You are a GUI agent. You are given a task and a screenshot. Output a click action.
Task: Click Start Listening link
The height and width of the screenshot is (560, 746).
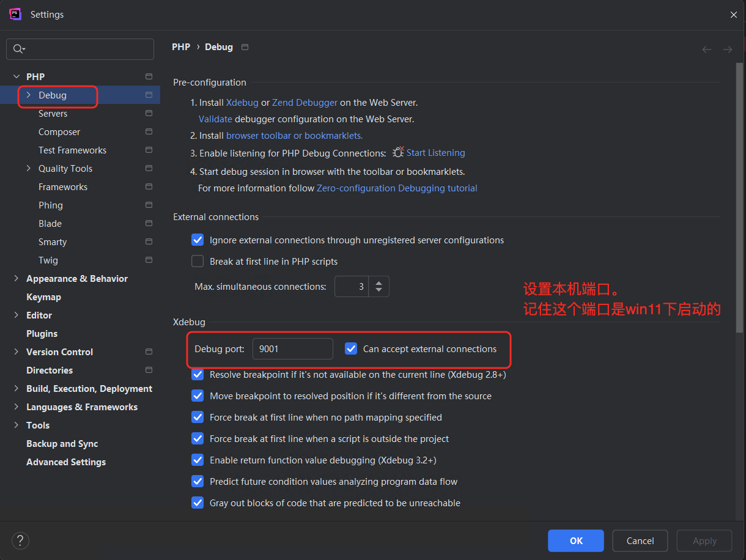pos(435,153)
